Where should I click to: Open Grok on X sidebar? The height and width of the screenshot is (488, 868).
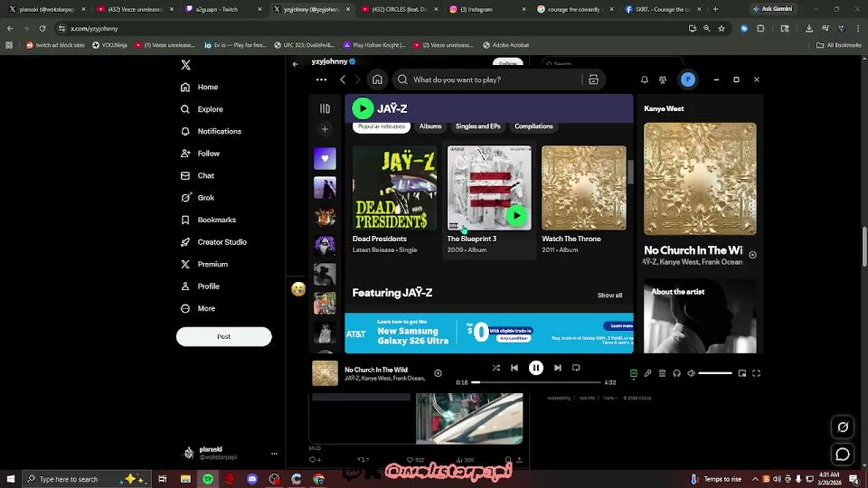(x=197, y=198)
